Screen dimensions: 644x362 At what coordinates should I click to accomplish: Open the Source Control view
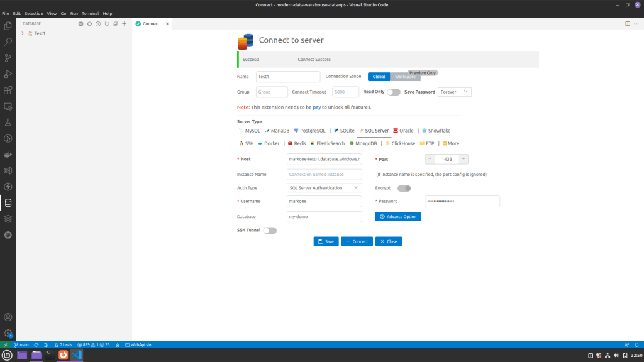[8, 58]
